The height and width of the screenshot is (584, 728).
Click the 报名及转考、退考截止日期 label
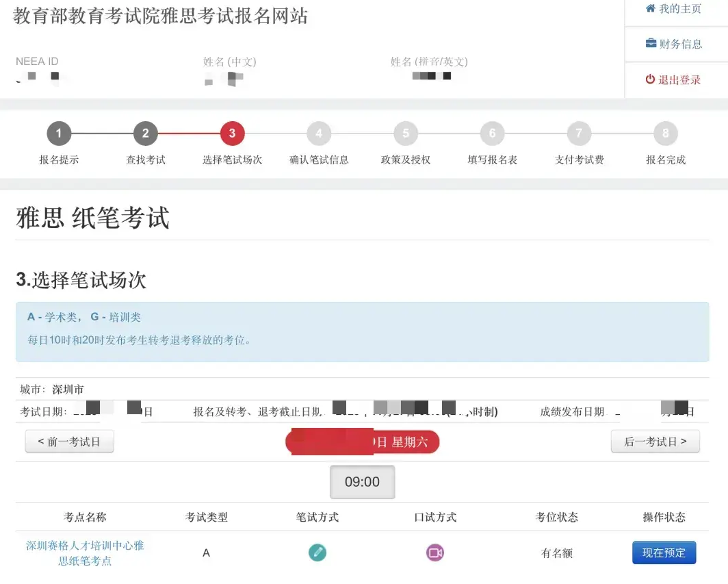pos(258,412)
